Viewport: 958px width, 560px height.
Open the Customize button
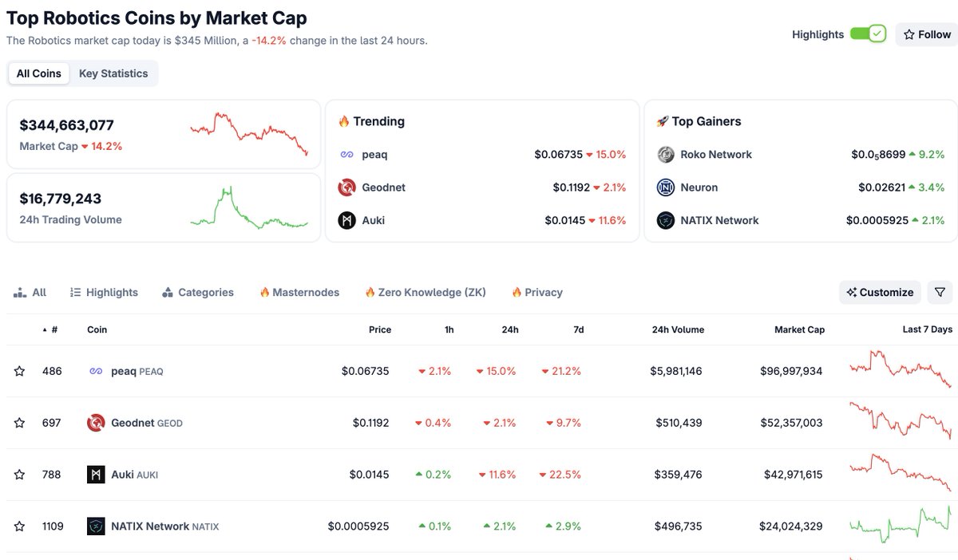point(880,292)
